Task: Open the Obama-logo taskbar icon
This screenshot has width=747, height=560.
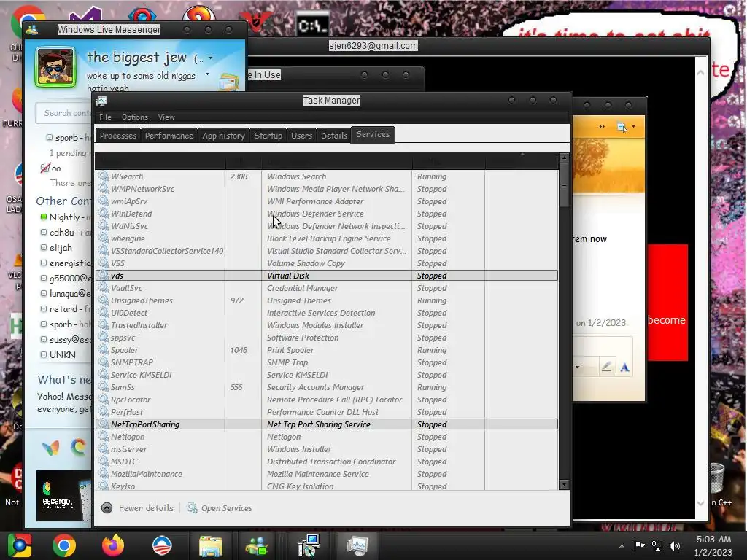Action: [x=161, y=545]
